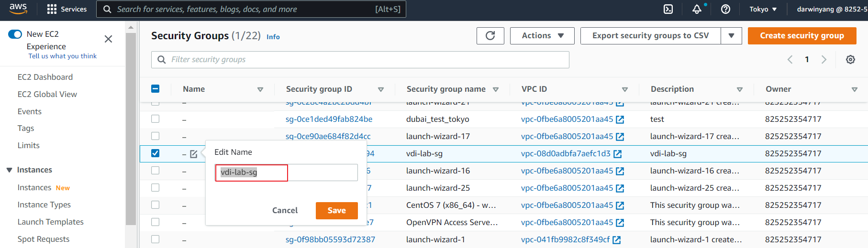Click the edit name pencil icon
Viewport: 868px width, 248px height.
pos(194,154)
